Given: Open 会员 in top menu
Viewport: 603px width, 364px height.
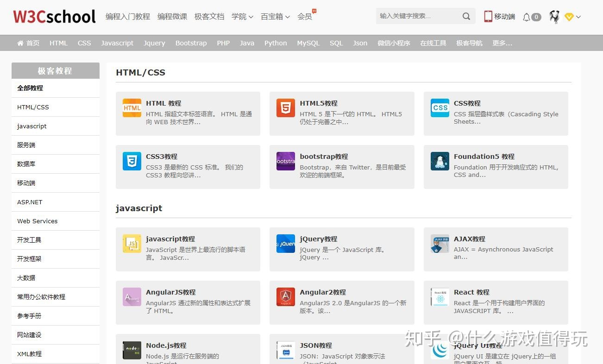Looking at the screenshot, I should click(305, 17).
